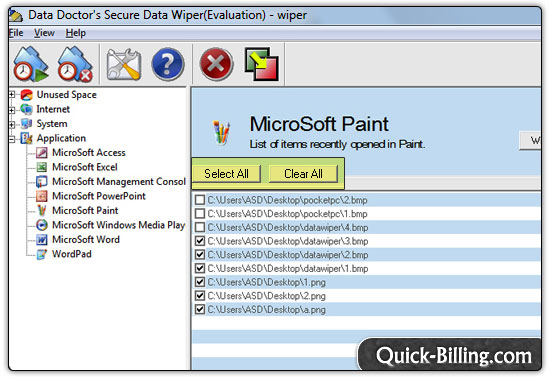Click the System computer tree icon

(27, 123)
